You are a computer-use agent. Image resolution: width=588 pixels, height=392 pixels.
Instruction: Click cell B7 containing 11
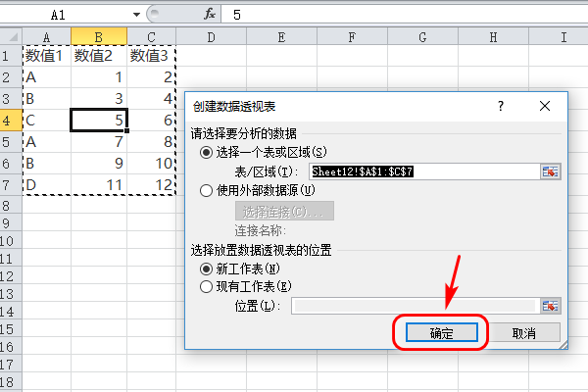pos(99,185)
